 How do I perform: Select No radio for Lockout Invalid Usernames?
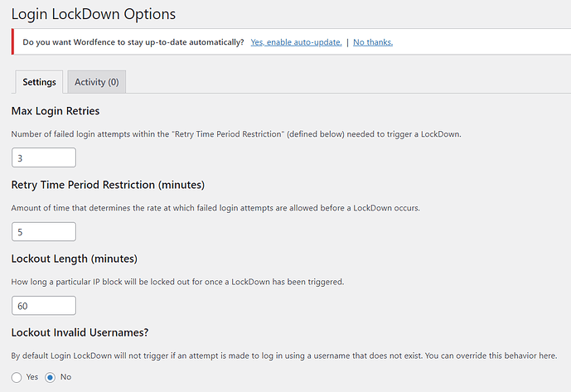[x=51, y=377]
